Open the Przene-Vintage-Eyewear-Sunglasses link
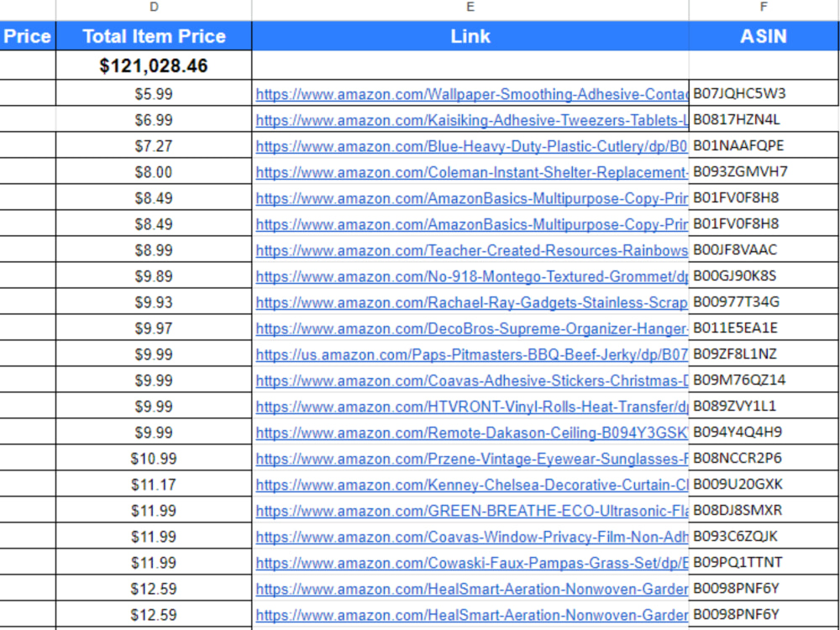This screenshot has width=840, height=630. point(472,459)
